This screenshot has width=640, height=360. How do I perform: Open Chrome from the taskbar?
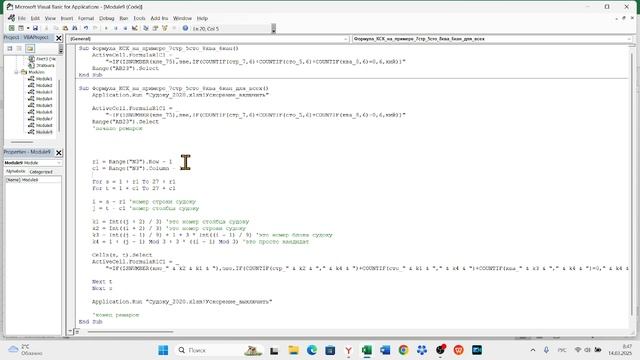coord(403,350)
